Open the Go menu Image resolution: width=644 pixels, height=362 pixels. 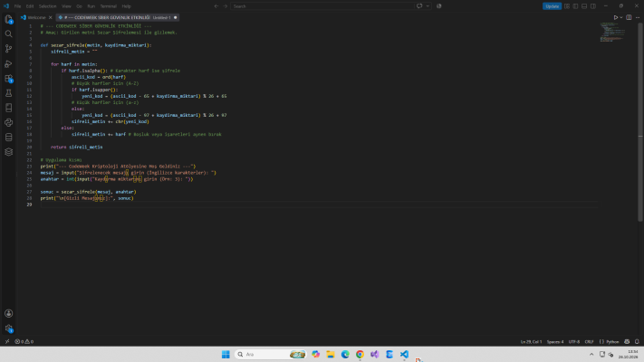79,6
